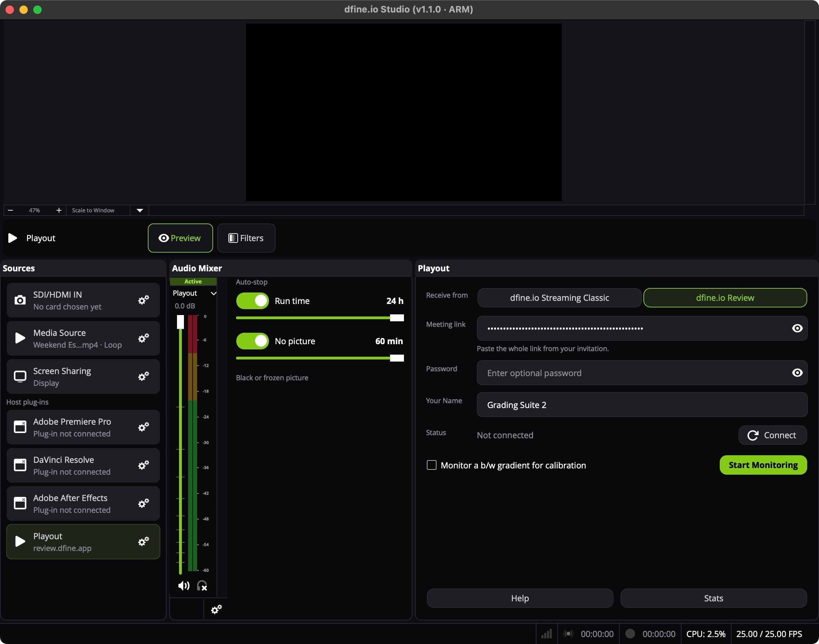
Task: Open Audio Mixer settings gear at bottom
Action: [x=216, y=609]
